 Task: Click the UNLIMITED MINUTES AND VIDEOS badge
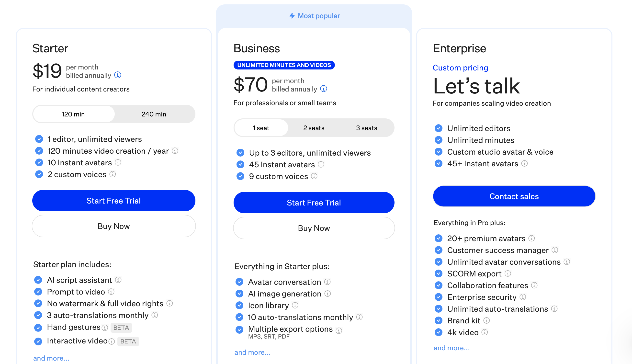[284, 65]
